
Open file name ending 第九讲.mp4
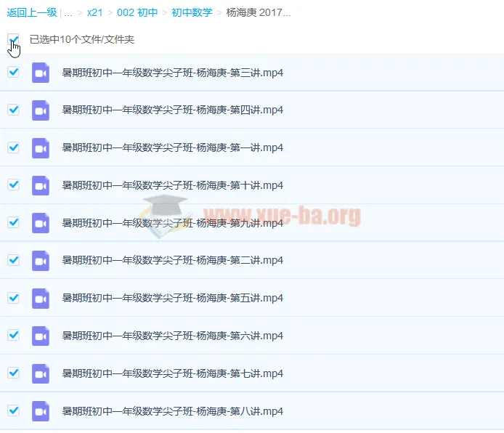point(173,223)
